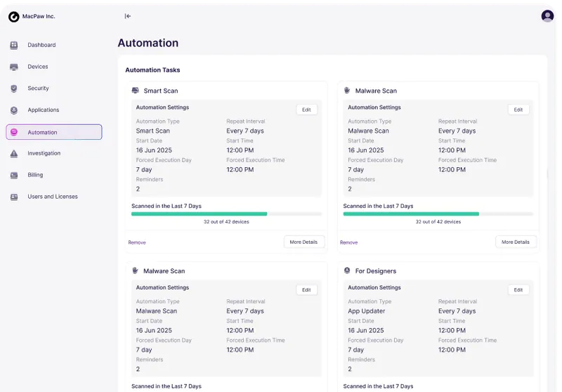Click the Investigation warning icon
The image size is (562, 392).
[14, 154]
